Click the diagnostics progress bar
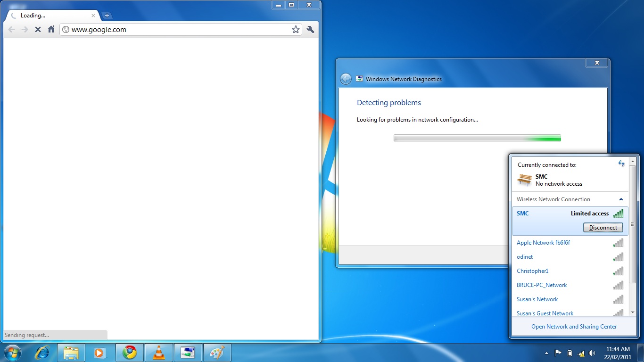644x362 pixels. coord(477,138)
